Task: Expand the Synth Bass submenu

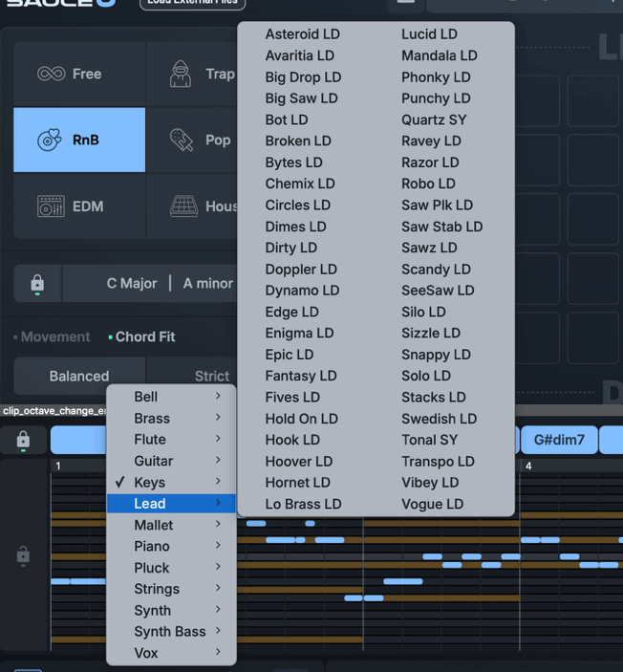Action: [171, 632]
